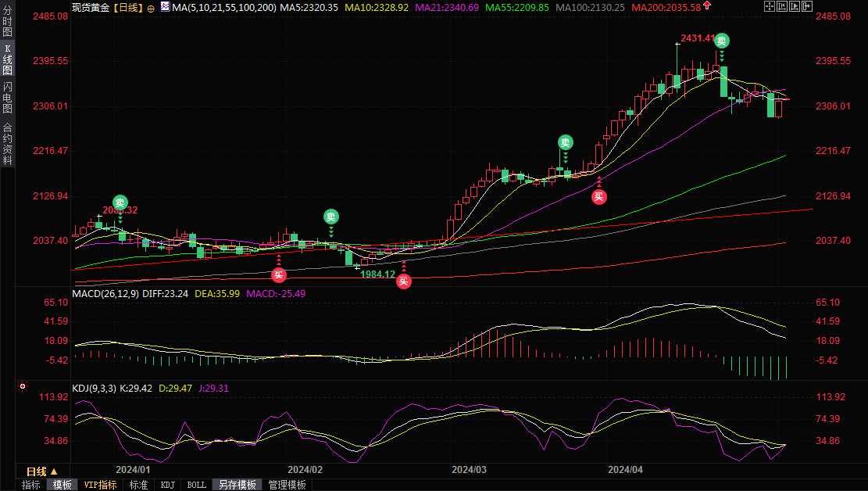868x491 pixels.
Task: Toggle the BOLL indicator button
Action: [x=196, y=485]
